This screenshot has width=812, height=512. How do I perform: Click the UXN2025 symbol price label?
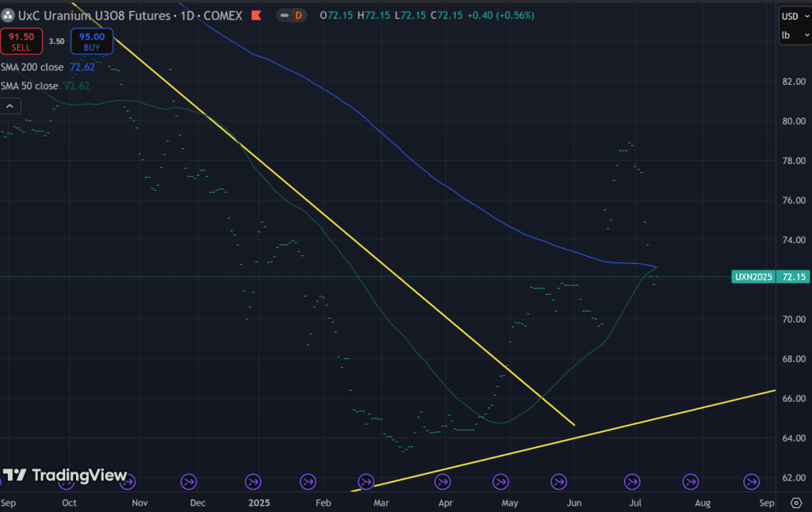pyautogui.click(x=753, y=277)
